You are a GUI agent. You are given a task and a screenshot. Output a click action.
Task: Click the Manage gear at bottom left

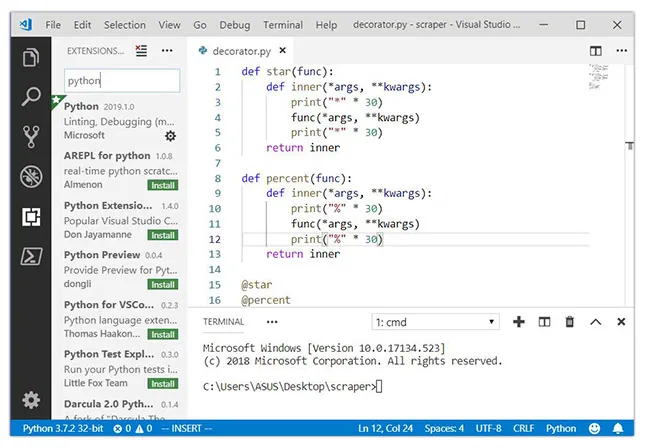[x=31, y=400]
